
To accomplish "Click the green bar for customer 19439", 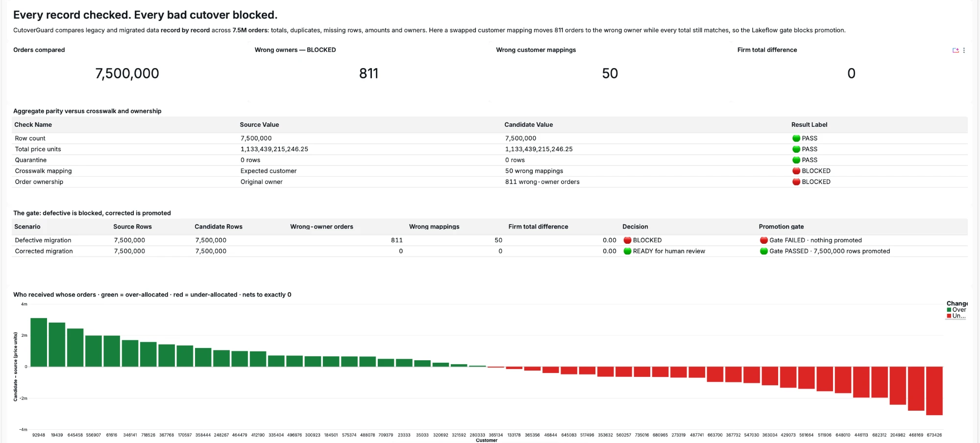I will point(57,345).
